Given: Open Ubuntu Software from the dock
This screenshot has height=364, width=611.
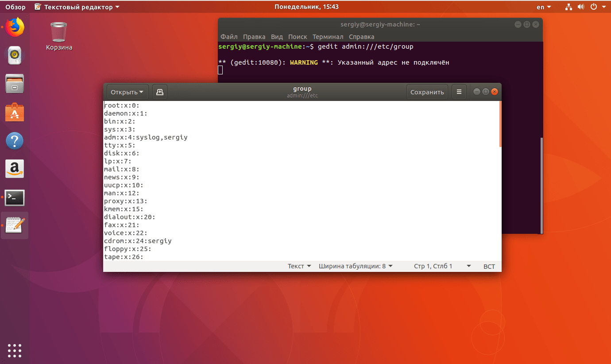Looking at the screenshot, I should point(15,112).
